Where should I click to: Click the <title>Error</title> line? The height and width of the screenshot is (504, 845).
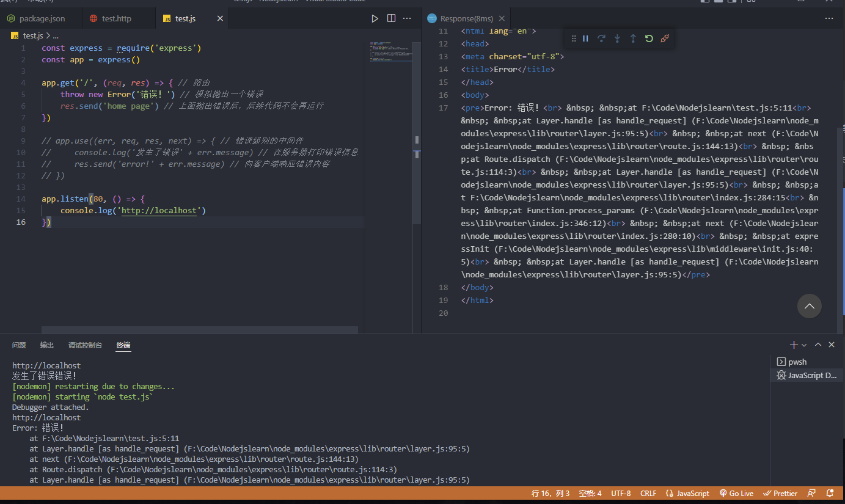[x=508, y=70]
